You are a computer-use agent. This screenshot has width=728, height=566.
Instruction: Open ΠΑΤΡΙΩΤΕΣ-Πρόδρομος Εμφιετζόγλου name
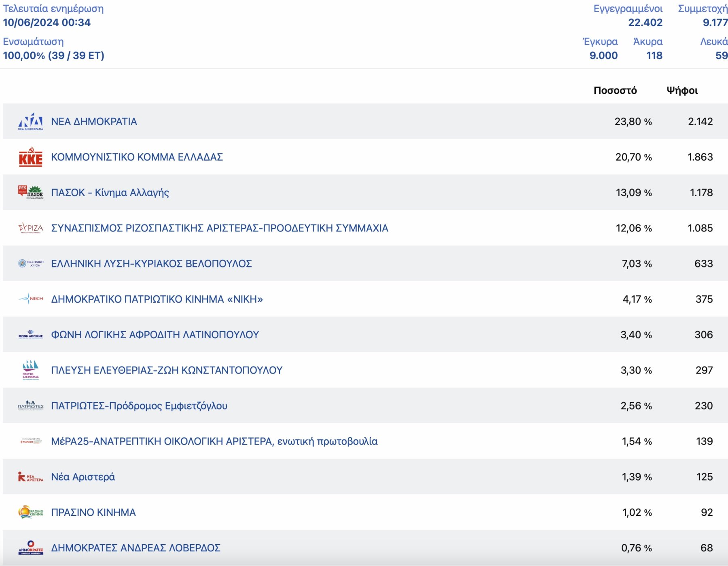pyautogui.click(x=139, y=406)
